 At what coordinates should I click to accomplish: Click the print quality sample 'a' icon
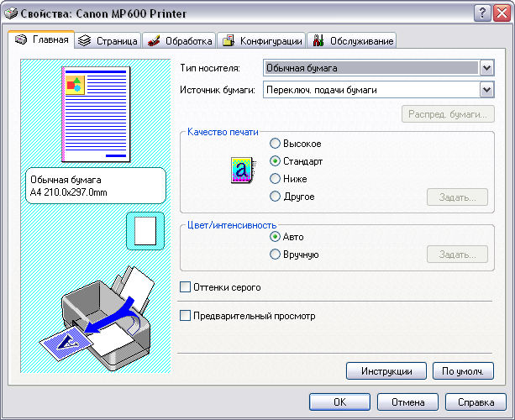click(243, 170)
